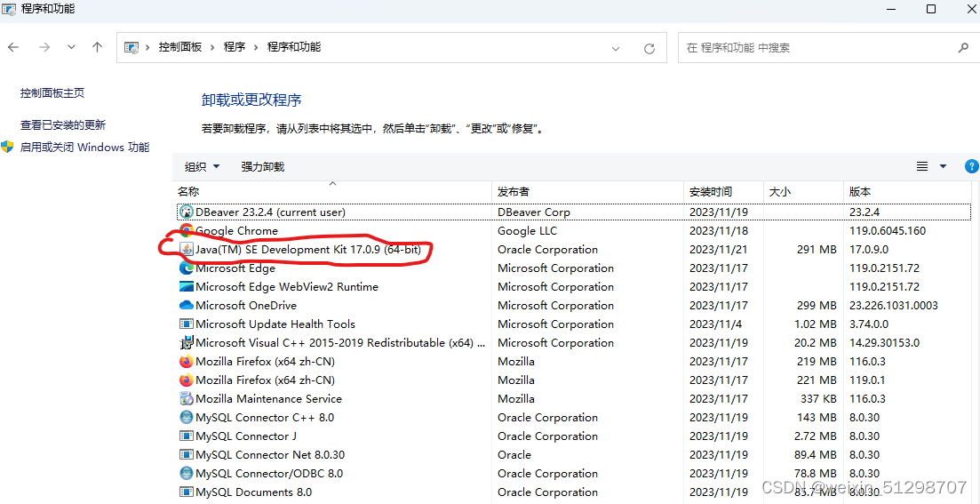
Task: Click version 14.29.30153.0 cell
Action: tap(884, 343)
